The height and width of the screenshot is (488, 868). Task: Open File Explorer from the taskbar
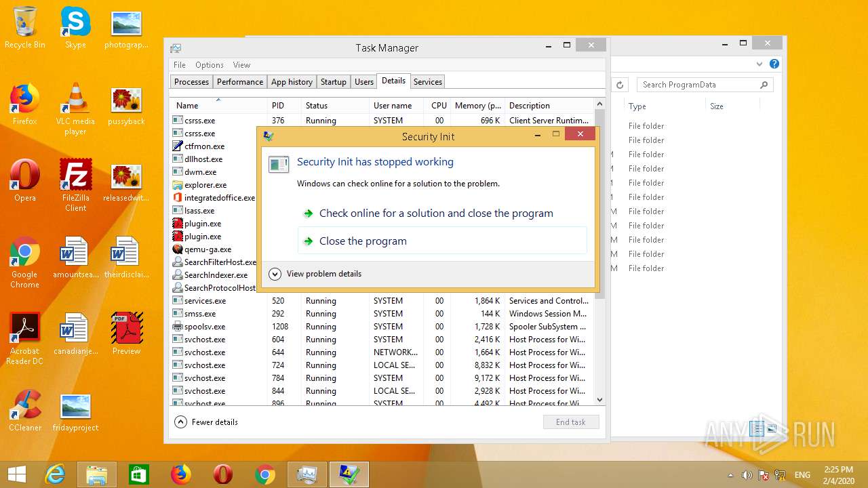pos(97,474)
